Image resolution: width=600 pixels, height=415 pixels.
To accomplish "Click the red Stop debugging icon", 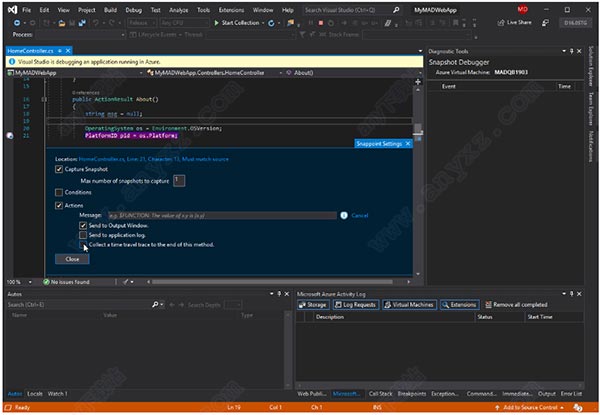I will (321, 23).
